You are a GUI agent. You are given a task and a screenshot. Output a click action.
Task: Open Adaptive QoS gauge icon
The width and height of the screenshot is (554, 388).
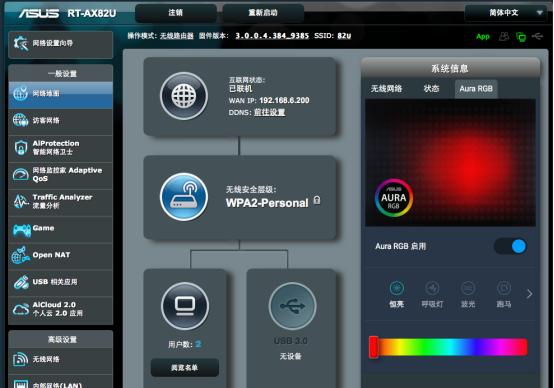pos(20,174)
